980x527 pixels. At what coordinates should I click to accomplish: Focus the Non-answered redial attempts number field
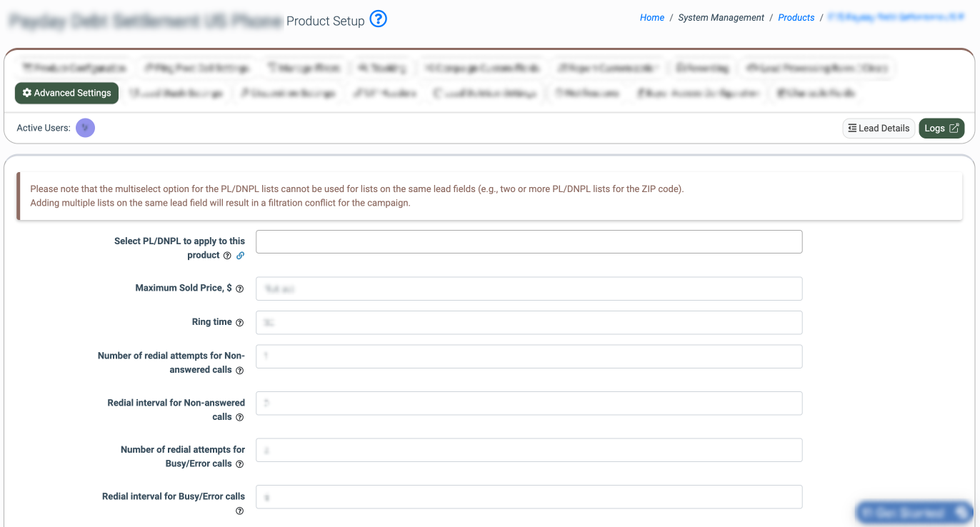point(529,356)
